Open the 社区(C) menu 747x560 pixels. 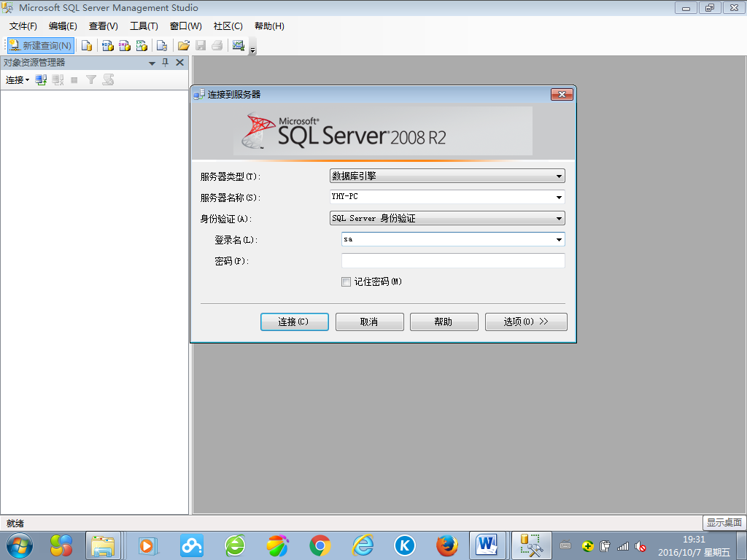pyautogui.click(x=228, y=26)
